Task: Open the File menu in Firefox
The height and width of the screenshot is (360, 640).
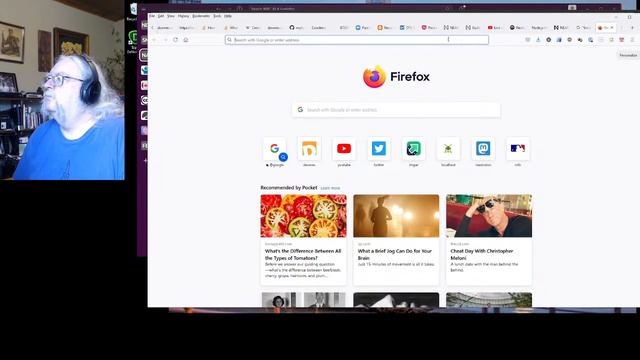Action: pos(152,16)
